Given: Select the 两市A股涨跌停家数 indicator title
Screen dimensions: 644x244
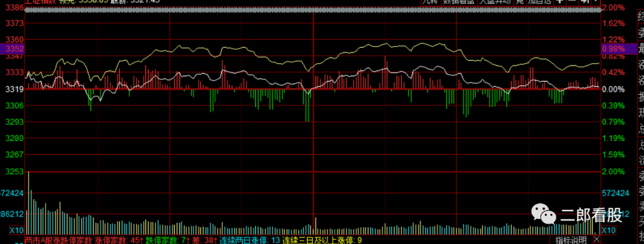Looking at the screenshot, I should point(58,239).
